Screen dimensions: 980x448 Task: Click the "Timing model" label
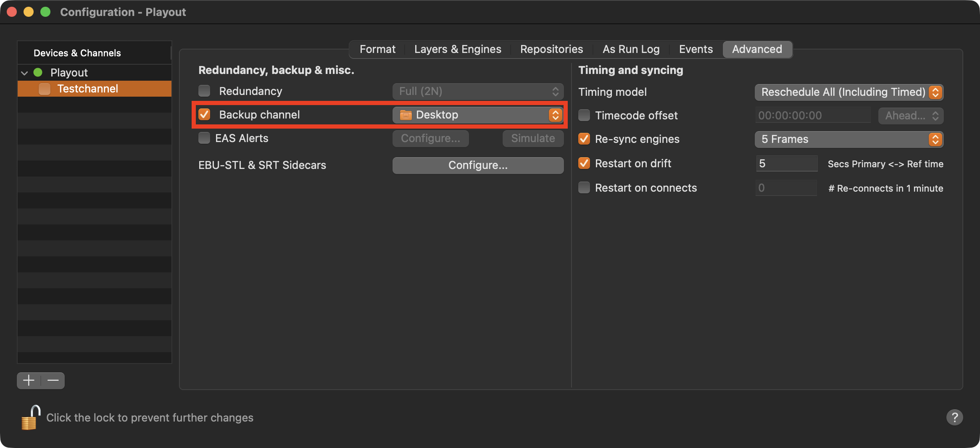tap(612, 92)
